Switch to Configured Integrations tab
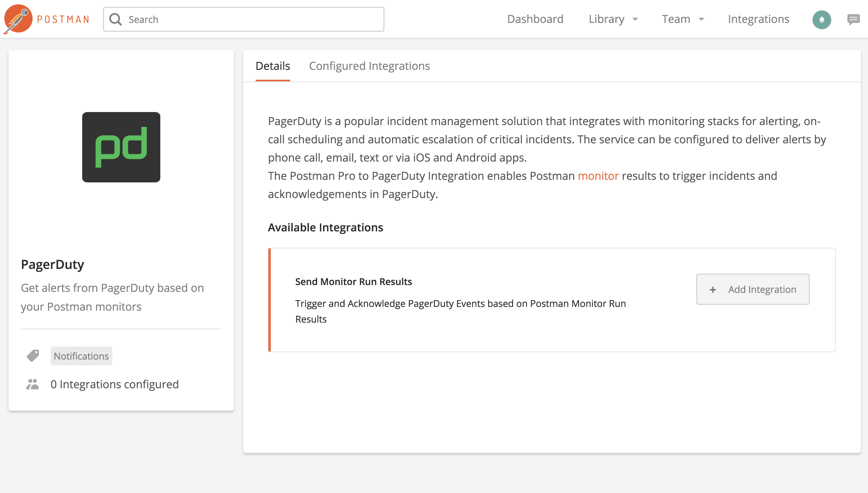 click(x=369, y=66)
